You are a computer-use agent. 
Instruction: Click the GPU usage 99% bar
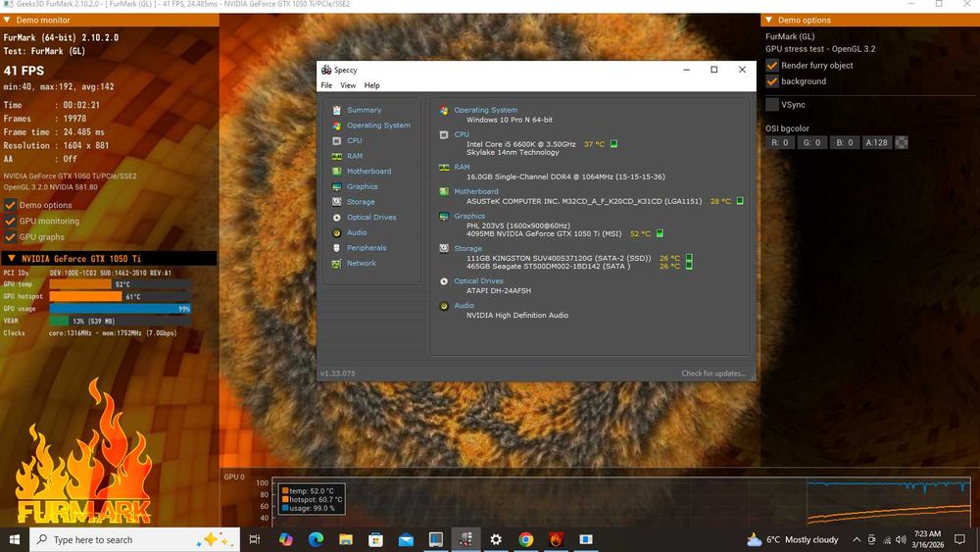point(121,309)
